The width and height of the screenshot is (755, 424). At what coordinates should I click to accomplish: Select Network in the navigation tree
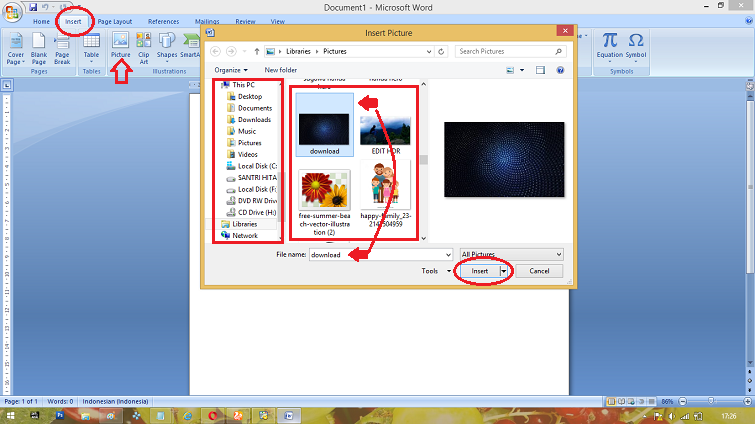tap(245, 236)
